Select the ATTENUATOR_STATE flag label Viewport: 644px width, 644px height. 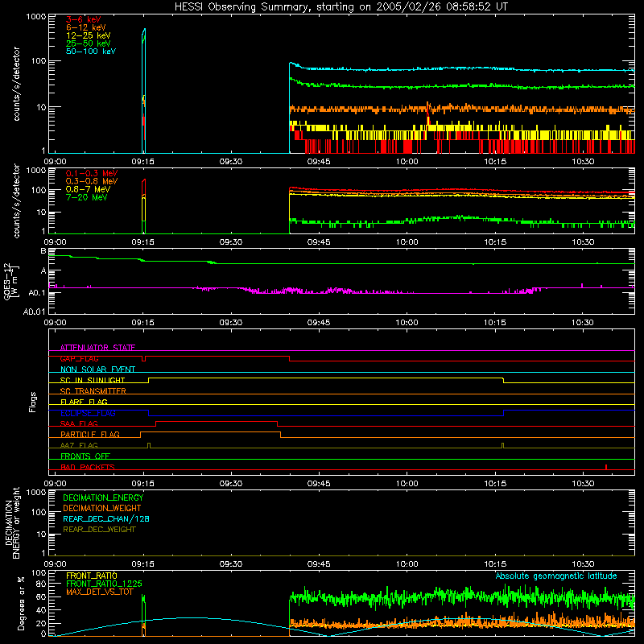(97, 348)
